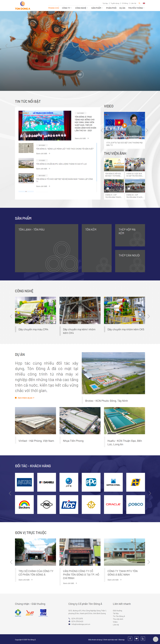
Task: Play the EVFTA video
Action: point(125,125)
